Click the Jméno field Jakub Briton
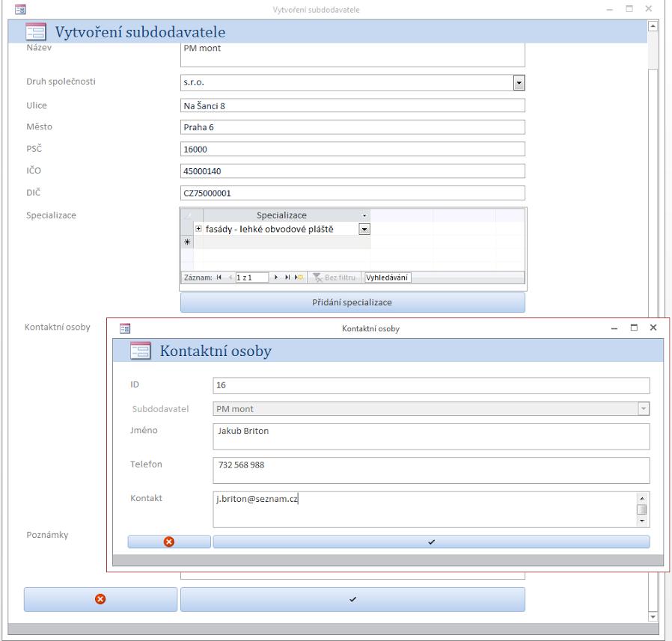Screen dimensions: 672x641 pyautogui.click(x=431, y=437)
